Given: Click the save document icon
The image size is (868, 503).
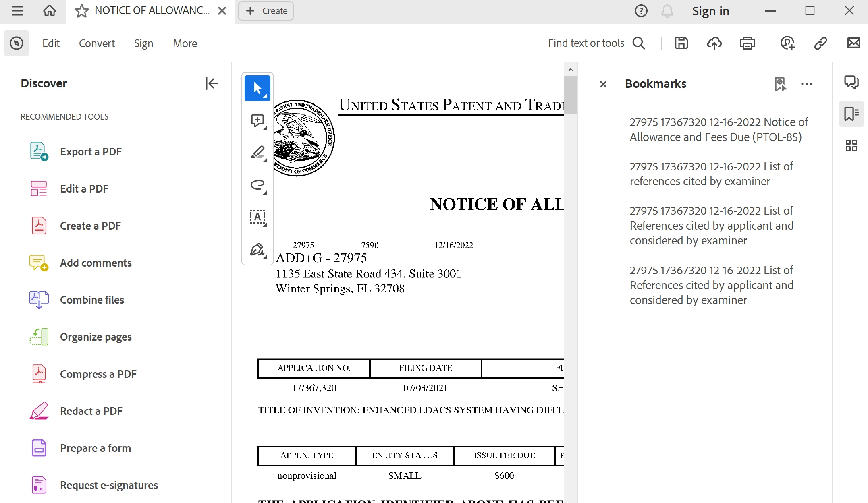Looking at the screenshot, I should pyautogui.click(x=681, y=43).
